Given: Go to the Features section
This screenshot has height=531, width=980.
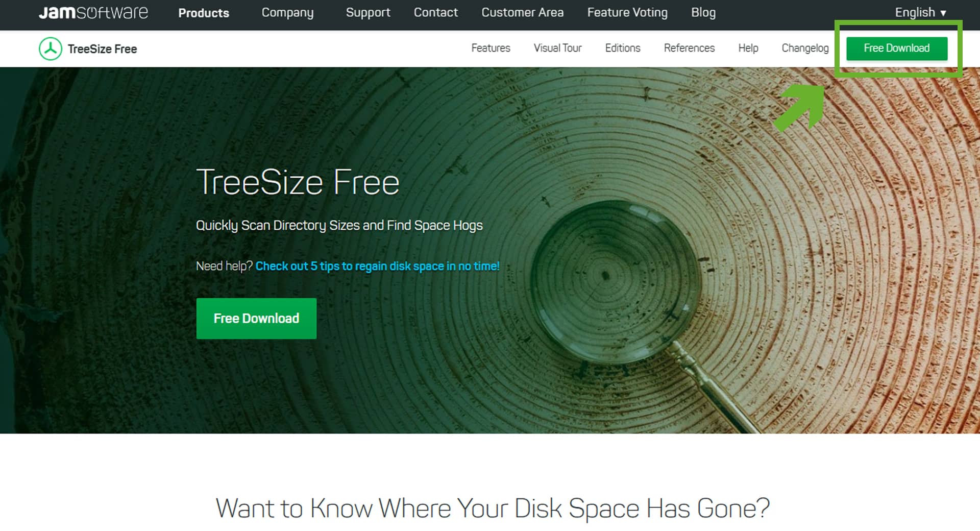Looking at the screenshot, I should click(x=491, y=48).
